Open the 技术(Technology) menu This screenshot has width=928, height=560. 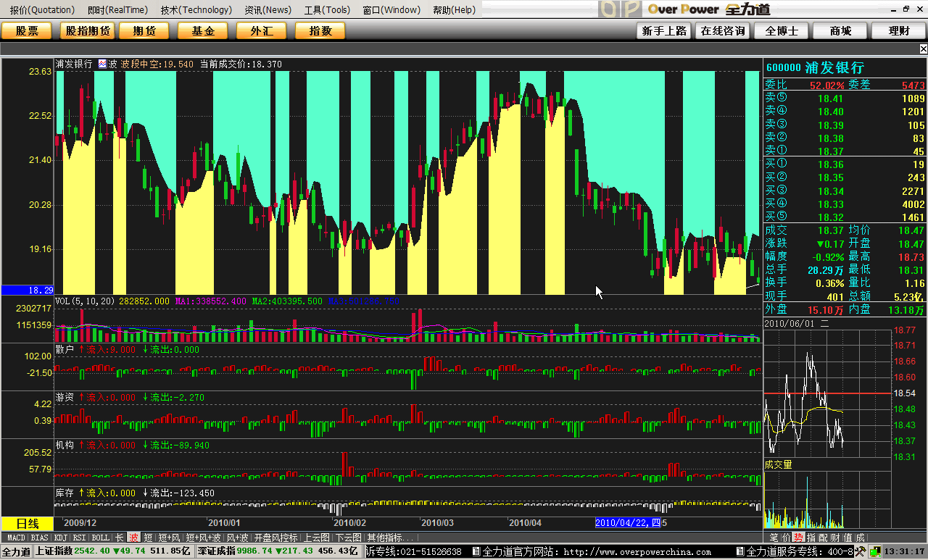196,9
